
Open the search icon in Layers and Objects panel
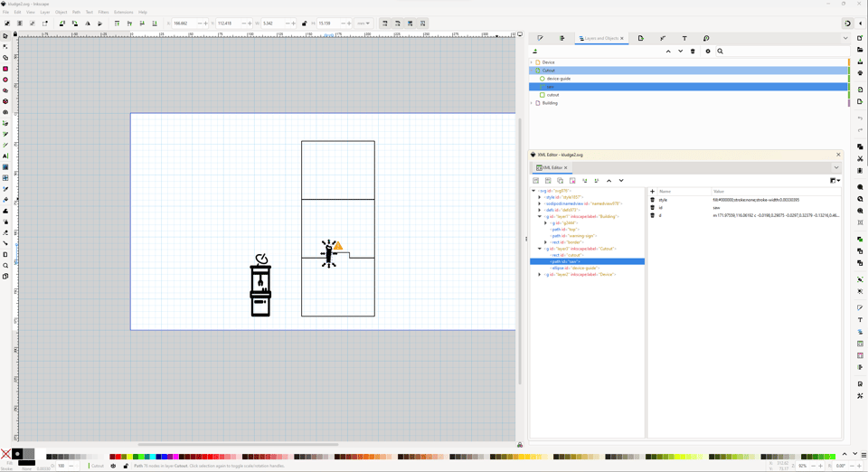720,52
